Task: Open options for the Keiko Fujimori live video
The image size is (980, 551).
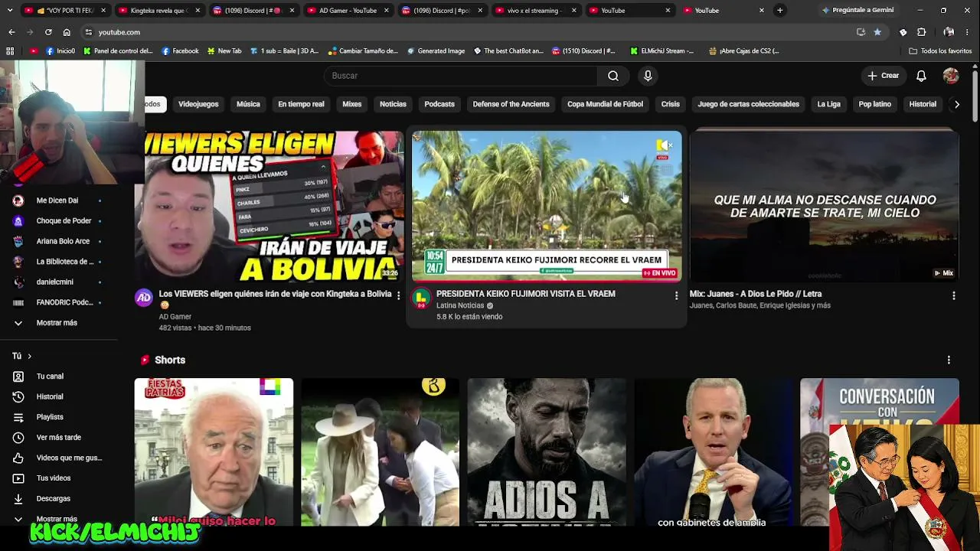Action: pos(676,295)
